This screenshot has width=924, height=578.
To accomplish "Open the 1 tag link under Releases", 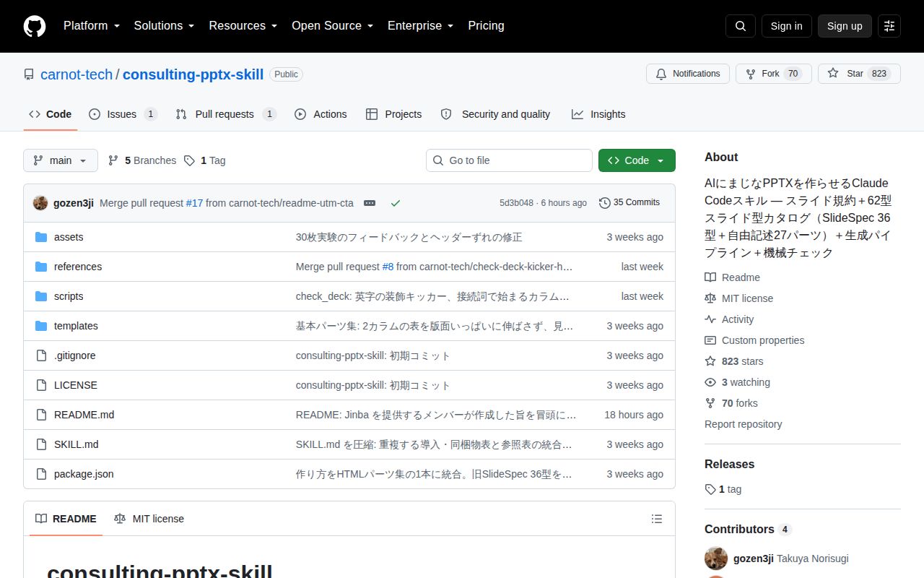I will click(x=723, y=489).
